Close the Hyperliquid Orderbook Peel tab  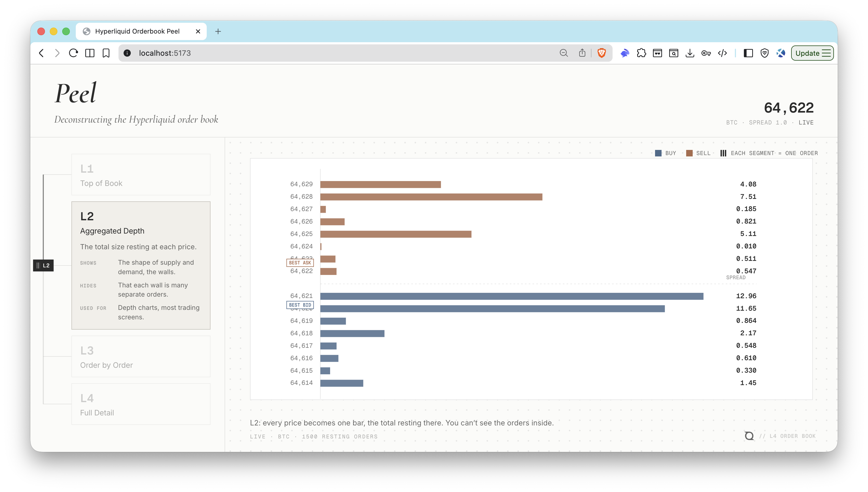pos(198,31)
